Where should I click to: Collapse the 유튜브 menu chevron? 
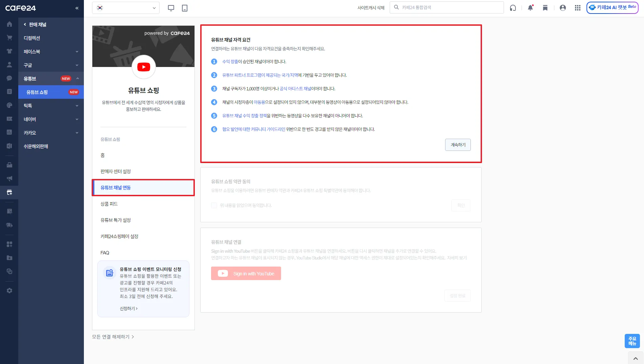tap(77, 78)
